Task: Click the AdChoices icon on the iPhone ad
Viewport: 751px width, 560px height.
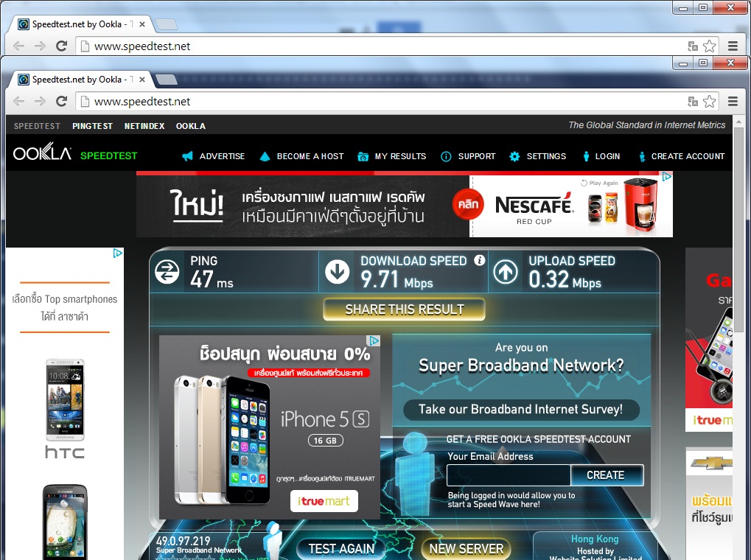Action: pos(374,340)
